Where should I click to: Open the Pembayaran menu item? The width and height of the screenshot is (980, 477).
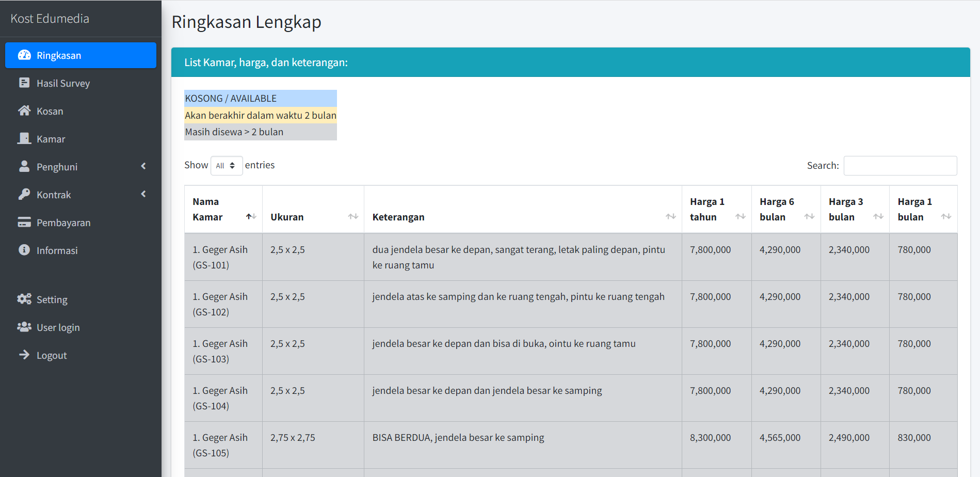click(63, 222)
